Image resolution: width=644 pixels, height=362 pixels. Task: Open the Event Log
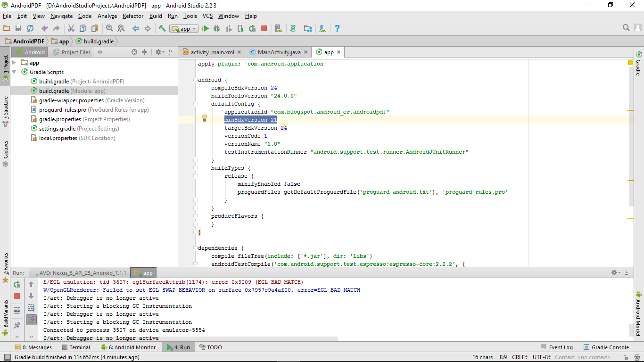coord(561,347)
